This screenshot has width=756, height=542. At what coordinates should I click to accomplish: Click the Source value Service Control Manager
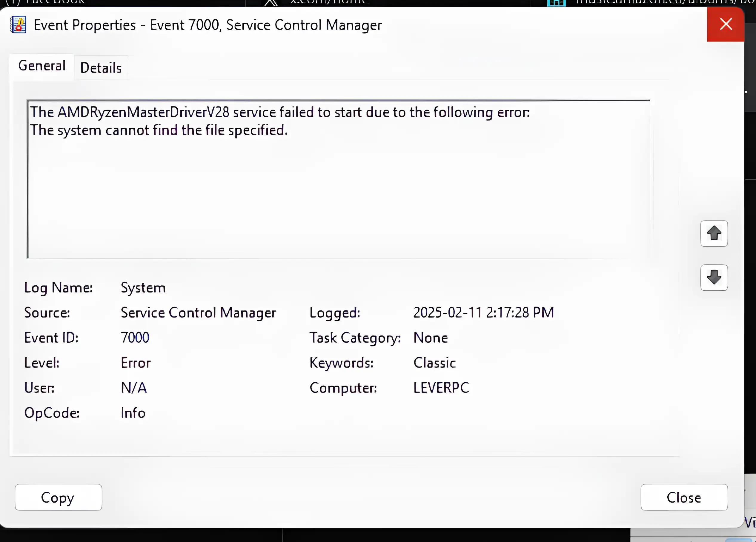click(x=198, y=313)
